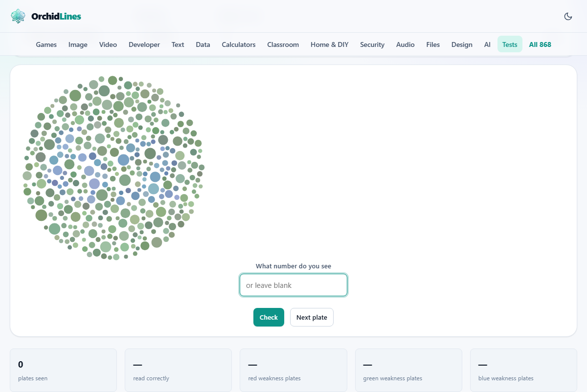Click the color vision dot plate image

click(113, 168)
